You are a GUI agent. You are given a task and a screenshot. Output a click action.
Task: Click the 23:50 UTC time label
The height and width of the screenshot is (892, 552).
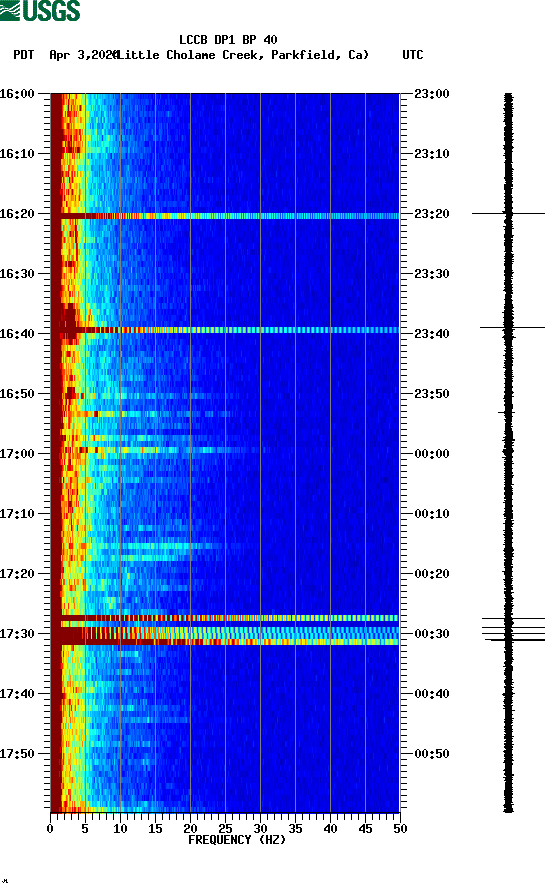(432, 394)
